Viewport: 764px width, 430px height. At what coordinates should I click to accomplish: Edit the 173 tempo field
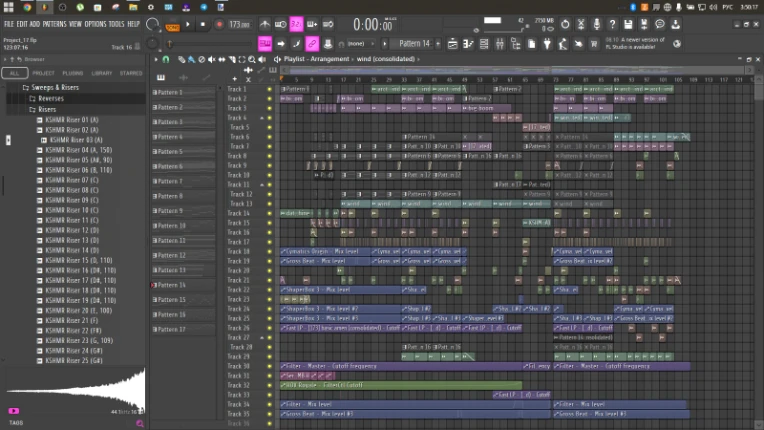click(239, 24)
